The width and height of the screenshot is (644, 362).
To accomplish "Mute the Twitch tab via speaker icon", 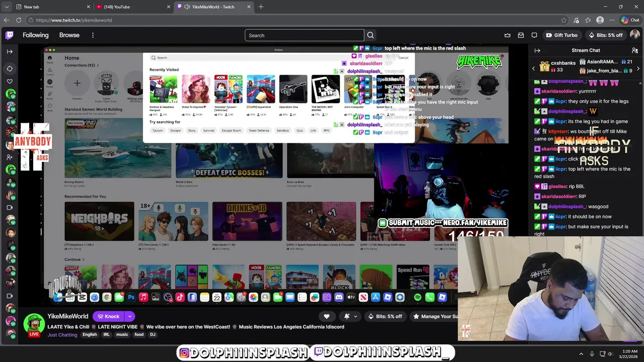I will pos(187,7).
